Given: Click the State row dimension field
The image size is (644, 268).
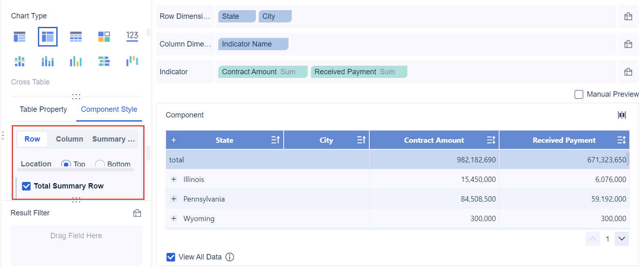Looking at the screenshot, I should pyautogui.click(x=237, y=16).
